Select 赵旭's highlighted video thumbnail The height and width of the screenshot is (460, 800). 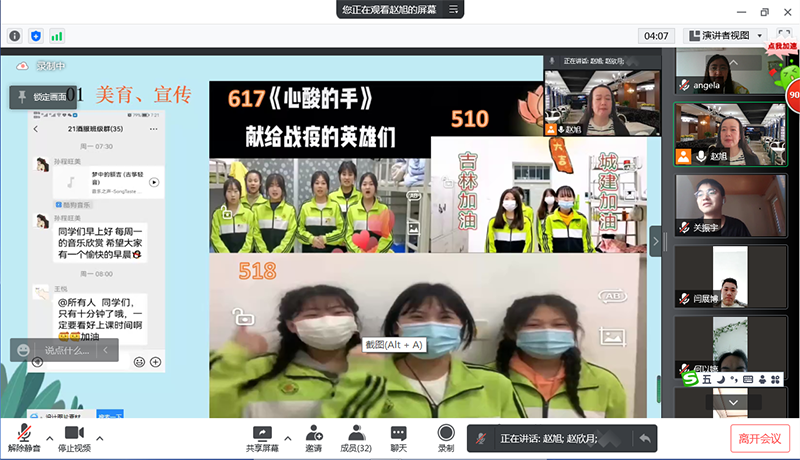(x=731, y=134)
